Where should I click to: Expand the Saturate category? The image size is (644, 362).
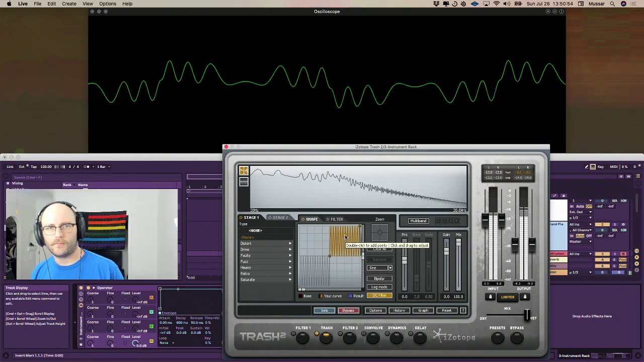click(x=266, y=280)
